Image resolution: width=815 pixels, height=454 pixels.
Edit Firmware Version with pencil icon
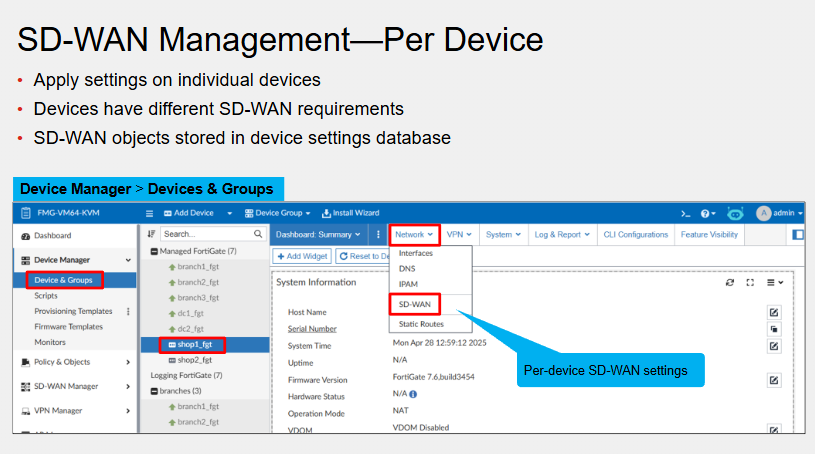pyautogui.click(x=774, y=380)
